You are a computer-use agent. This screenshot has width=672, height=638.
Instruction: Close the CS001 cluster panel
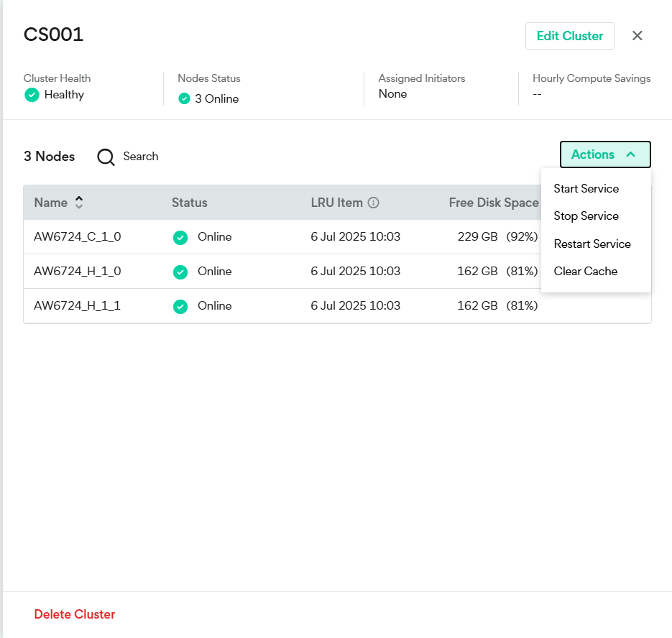(637, 36)
